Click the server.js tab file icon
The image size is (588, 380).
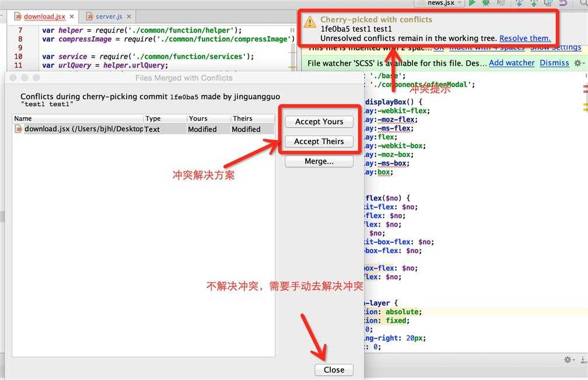[x=90, y=16]
